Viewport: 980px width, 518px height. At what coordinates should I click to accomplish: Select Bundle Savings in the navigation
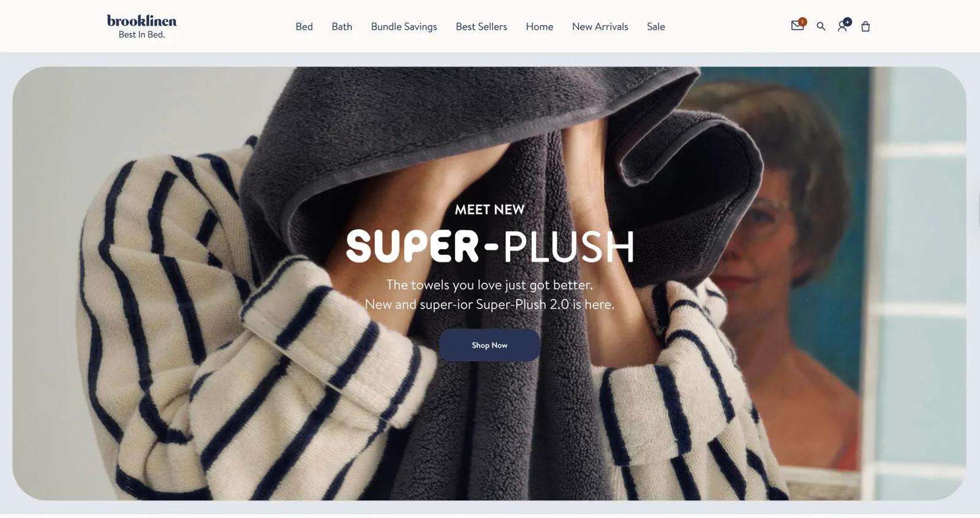tap(404, 26)
